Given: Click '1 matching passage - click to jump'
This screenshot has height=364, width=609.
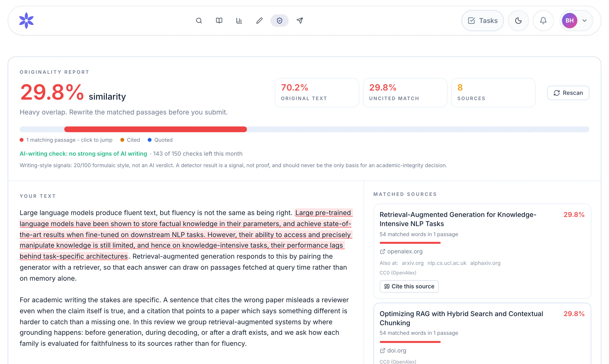Looking at the screenshot, I should pyautogui.click(x=69, y=140).
